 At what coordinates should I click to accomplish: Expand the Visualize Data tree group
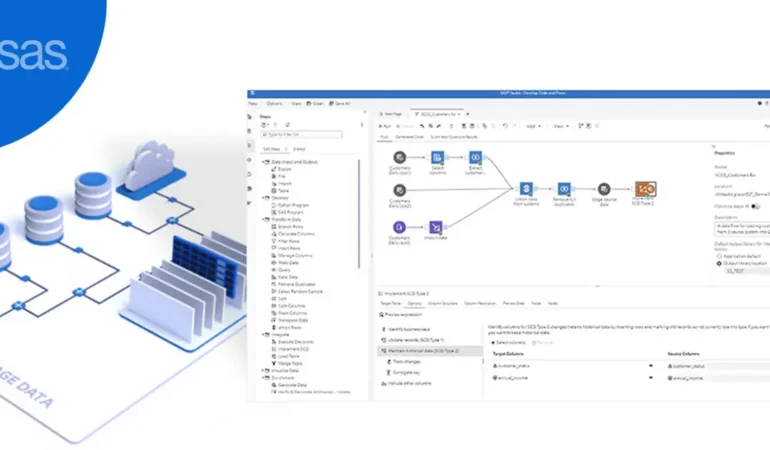(x=263, y=370)
